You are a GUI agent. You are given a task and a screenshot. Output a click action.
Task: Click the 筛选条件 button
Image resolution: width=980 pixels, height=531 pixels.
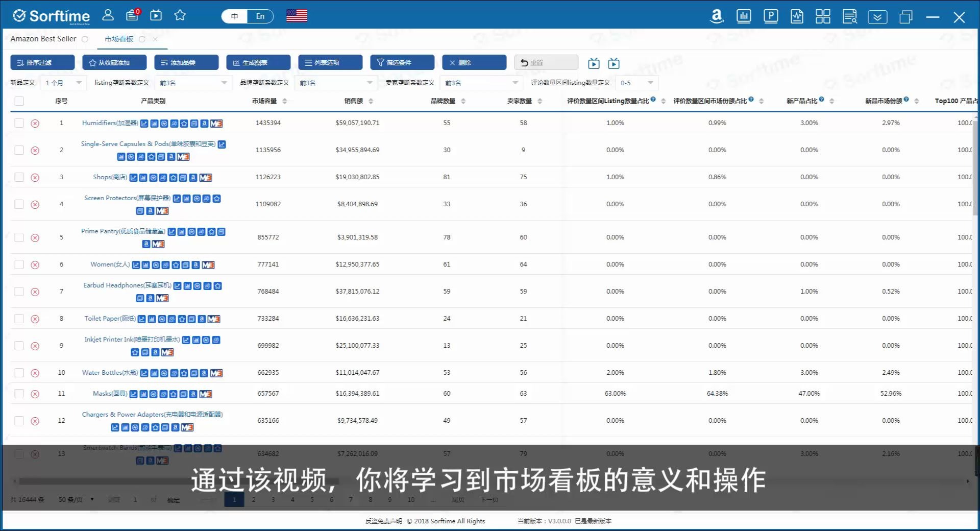pos(402,62)
